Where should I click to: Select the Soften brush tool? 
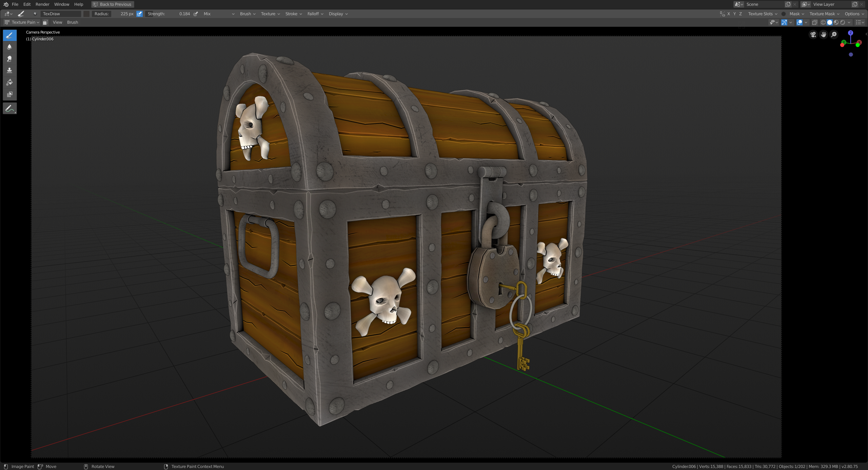coord(9,47)
